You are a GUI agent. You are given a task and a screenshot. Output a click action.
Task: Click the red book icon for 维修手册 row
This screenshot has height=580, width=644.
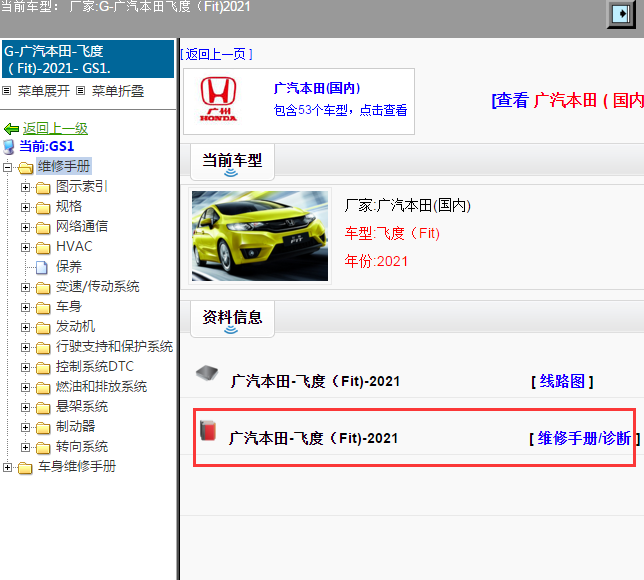[x=208, y=430]
